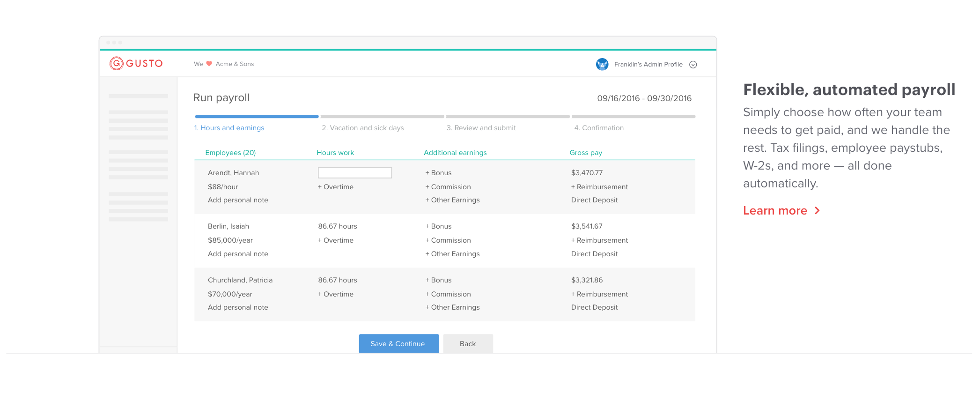Screen dimensions: 980x393
Task: Add Commission for Patricia Churchland
Action: click(x=448, y=294)
